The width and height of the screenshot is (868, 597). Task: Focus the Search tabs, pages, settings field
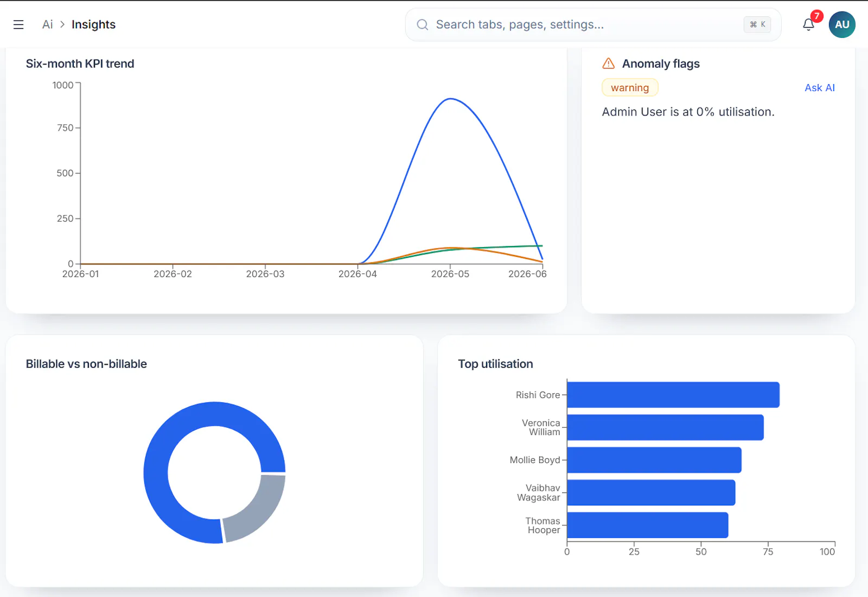click(x=593, y=24)
